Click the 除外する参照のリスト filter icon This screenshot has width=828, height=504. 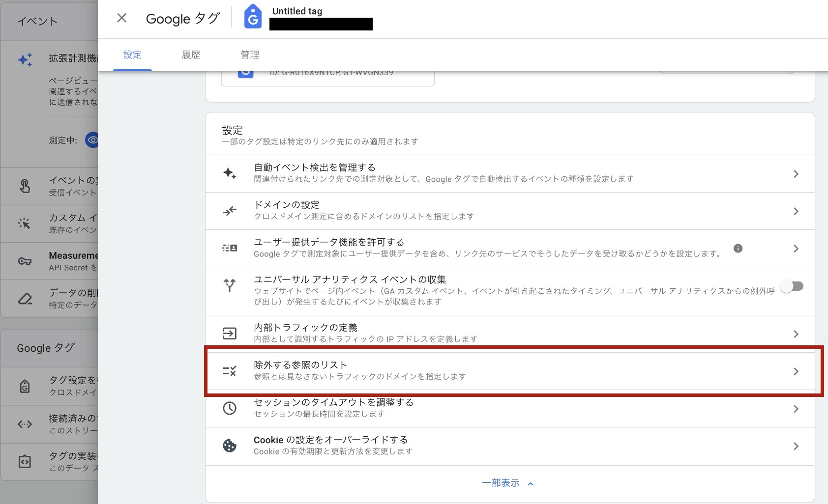click(230, 371)
